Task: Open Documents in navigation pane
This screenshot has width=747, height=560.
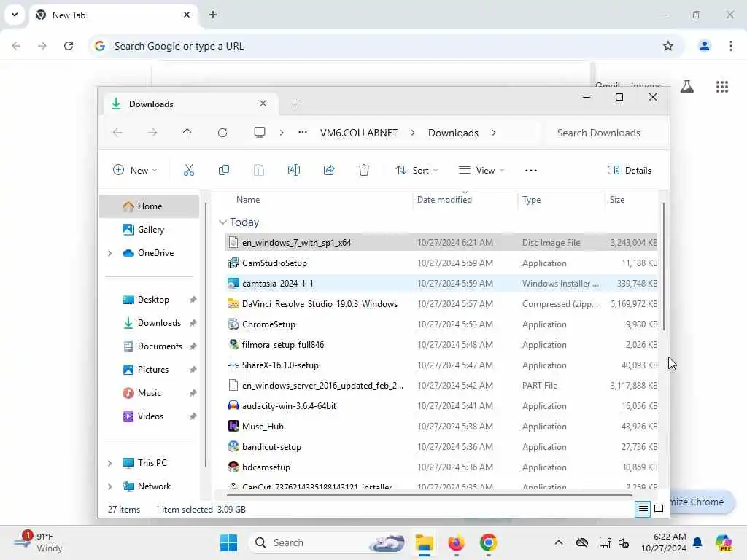Action: click(149, 346)
